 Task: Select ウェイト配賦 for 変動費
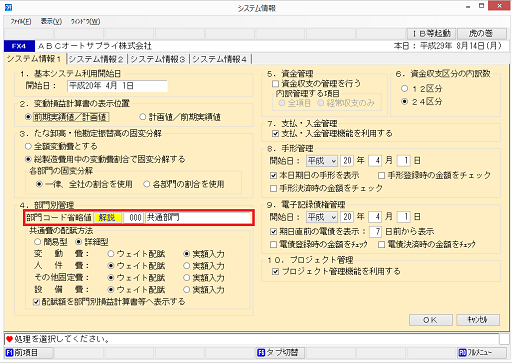pyautogui.click(x=136, y=254)
